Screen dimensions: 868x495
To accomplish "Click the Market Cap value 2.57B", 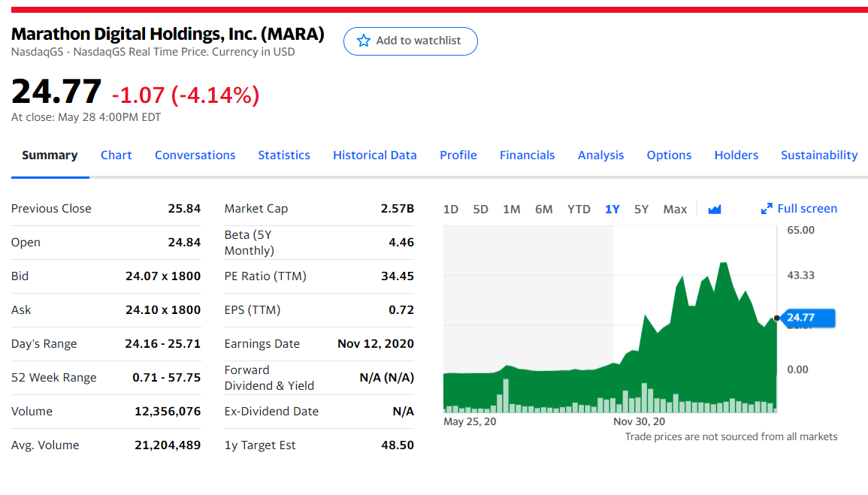I will point(397,209).
